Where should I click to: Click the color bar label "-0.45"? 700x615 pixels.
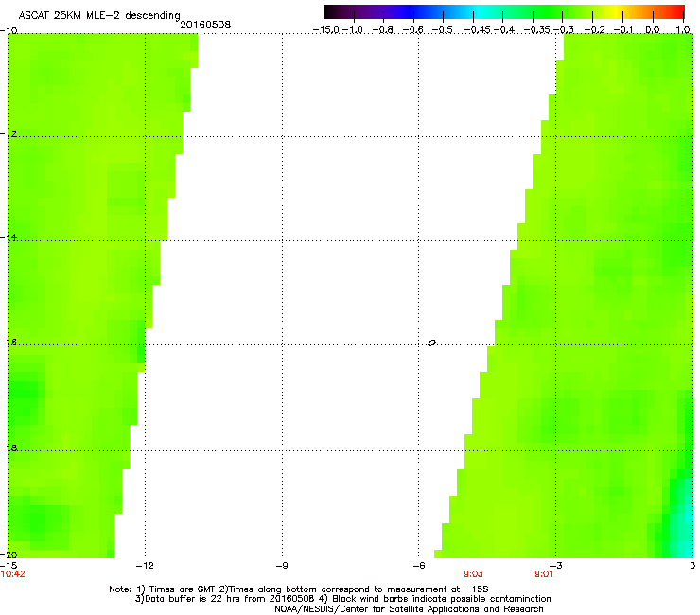[x=478, y=30]
